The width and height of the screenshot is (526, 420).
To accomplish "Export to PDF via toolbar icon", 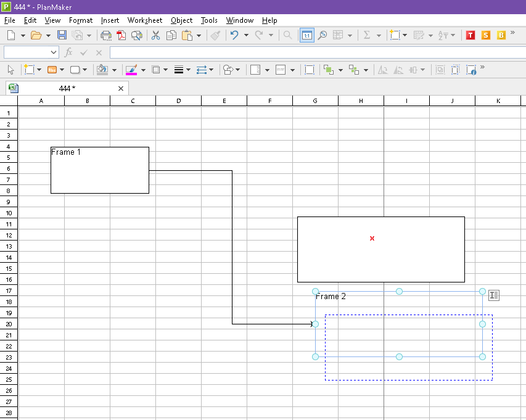I will pos(121,36).
